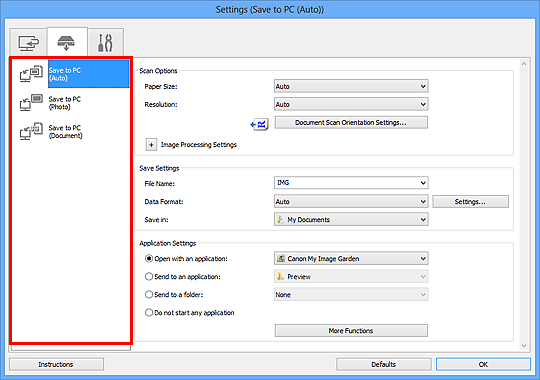Click the More Functions button
The height and width of the screenshot is (380, 540).
point(351,330)
